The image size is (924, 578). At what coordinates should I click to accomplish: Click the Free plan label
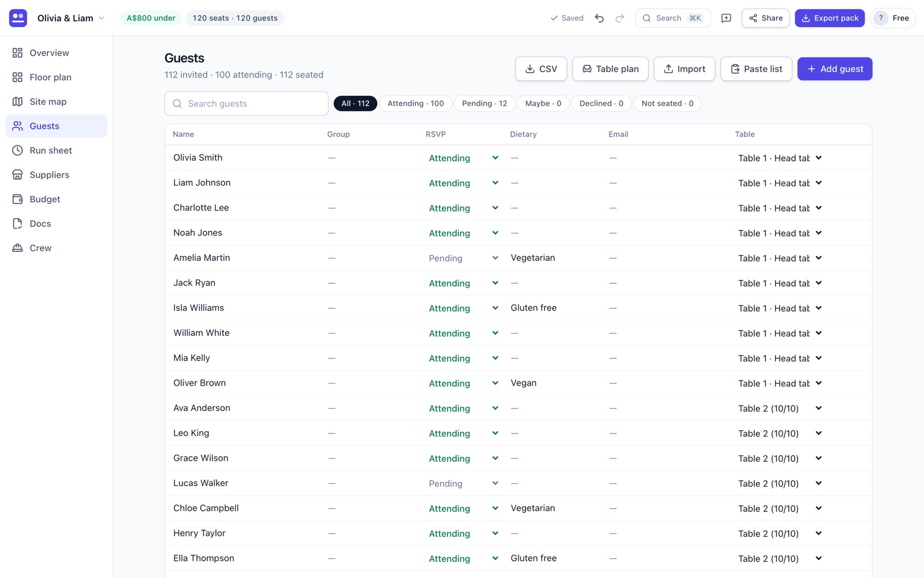coord(901,18)
